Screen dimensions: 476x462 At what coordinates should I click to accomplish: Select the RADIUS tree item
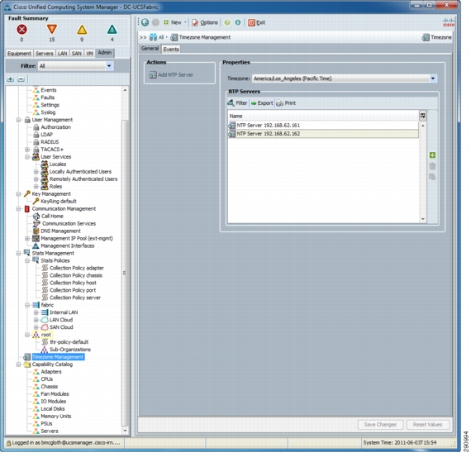(50, 142)
